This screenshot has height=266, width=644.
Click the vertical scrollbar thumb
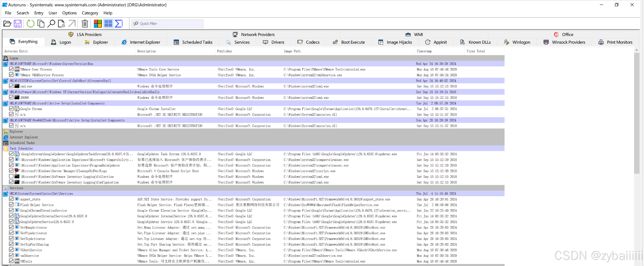tap(637, 113)
